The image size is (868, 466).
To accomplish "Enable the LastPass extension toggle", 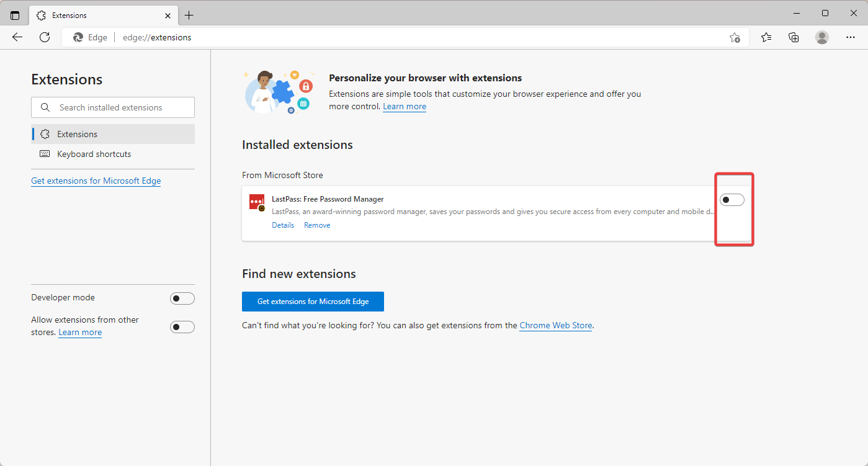I will tap(732, 200).
